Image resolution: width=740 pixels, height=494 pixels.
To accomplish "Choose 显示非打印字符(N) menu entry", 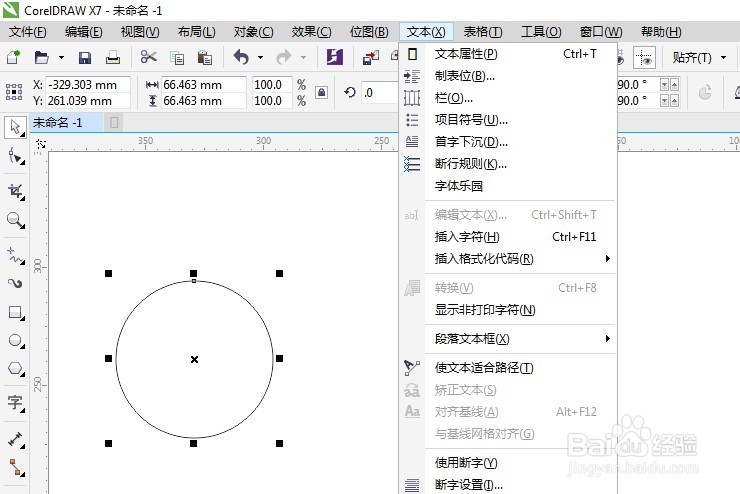I will pos(509,310).
